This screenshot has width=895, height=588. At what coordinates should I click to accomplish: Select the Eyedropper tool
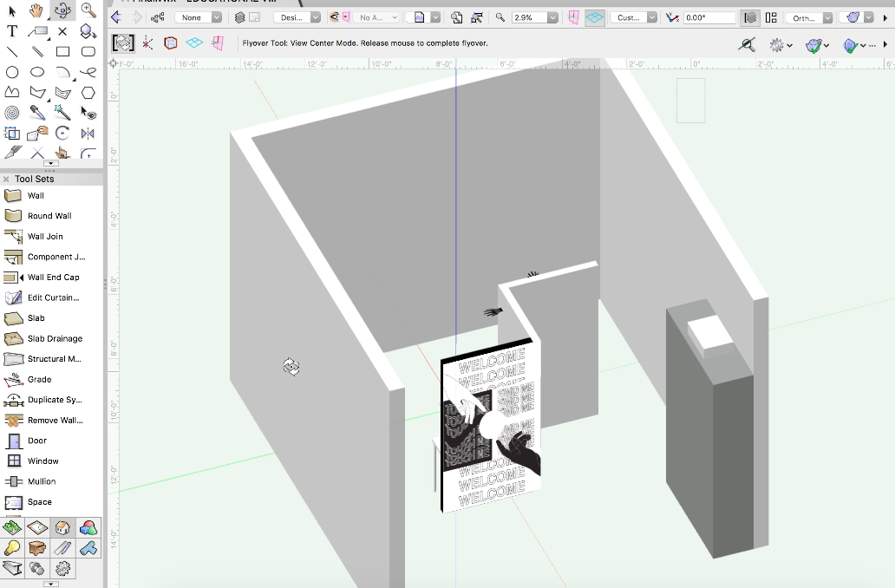(x=37, y=113)
